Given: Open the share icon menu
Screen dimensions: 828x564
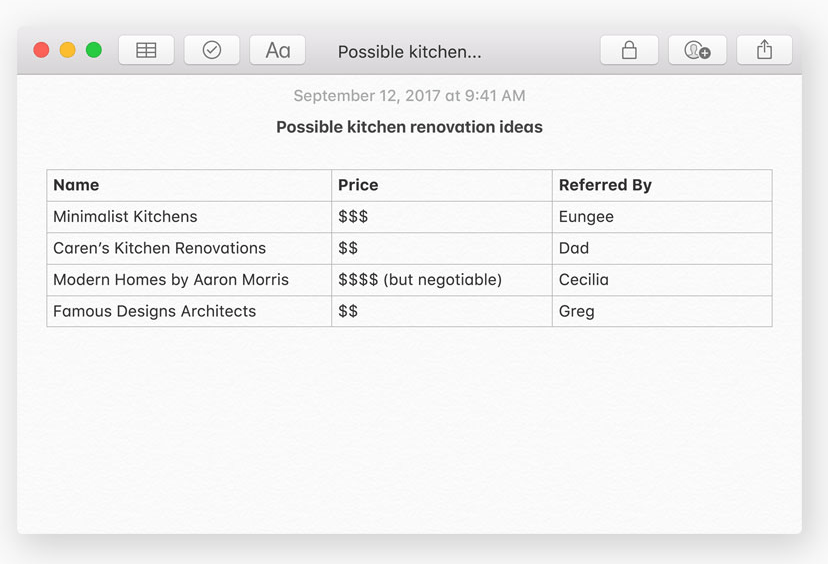Looking at the screenshot, I should pyautogui.click(x=764, y=50).
